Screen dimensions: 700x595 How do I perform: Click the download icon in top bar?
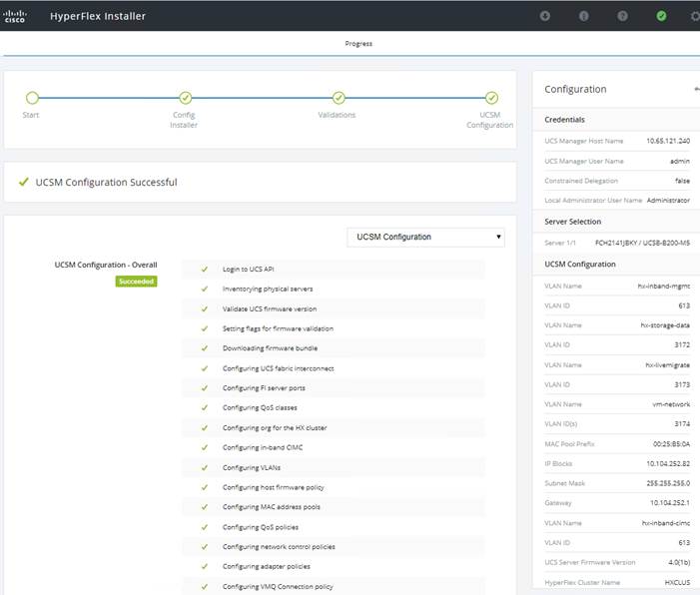coord(544,16)
